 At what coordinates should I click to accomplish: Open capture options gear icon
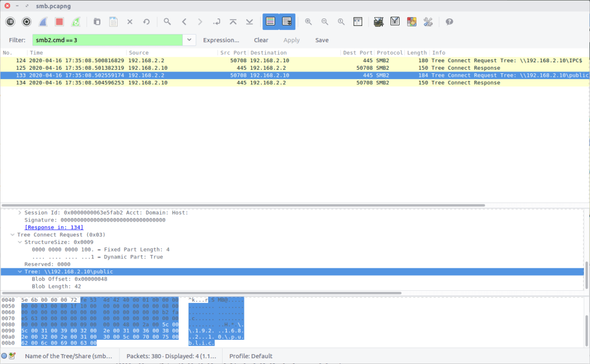pos(27,22)
